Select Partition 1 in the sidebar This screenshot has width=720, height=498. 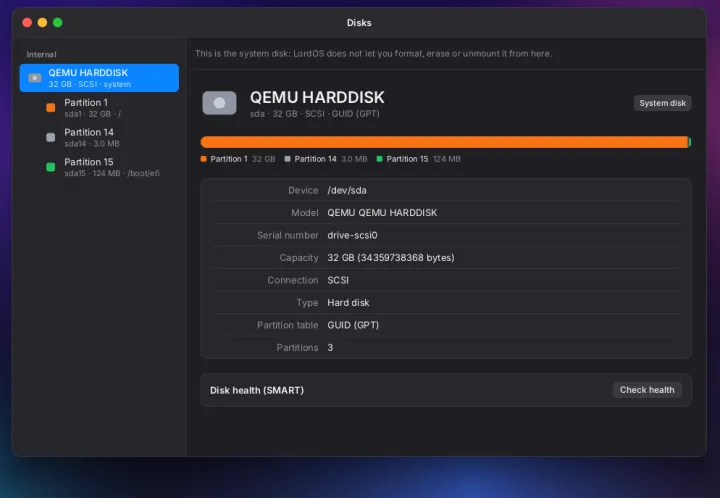click(x=99, y=108)
